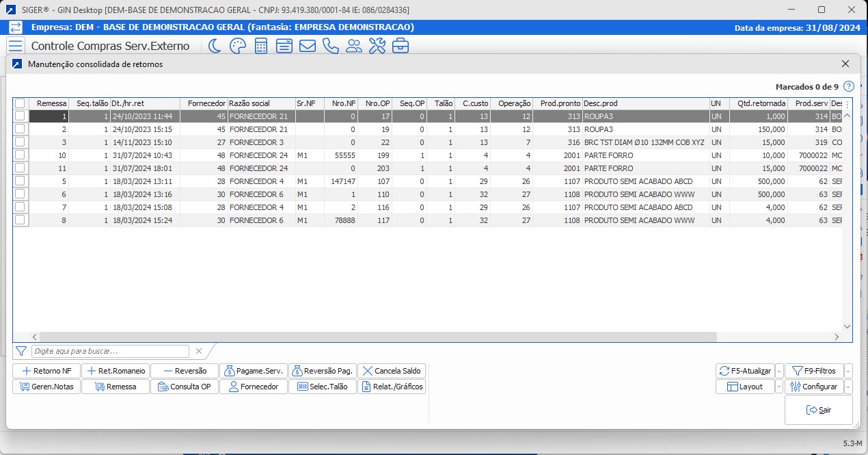Viewport: 868px width, 455px height.
Task: Check the select-all checkbox in grid header
Action: click(x=20, y=103)
